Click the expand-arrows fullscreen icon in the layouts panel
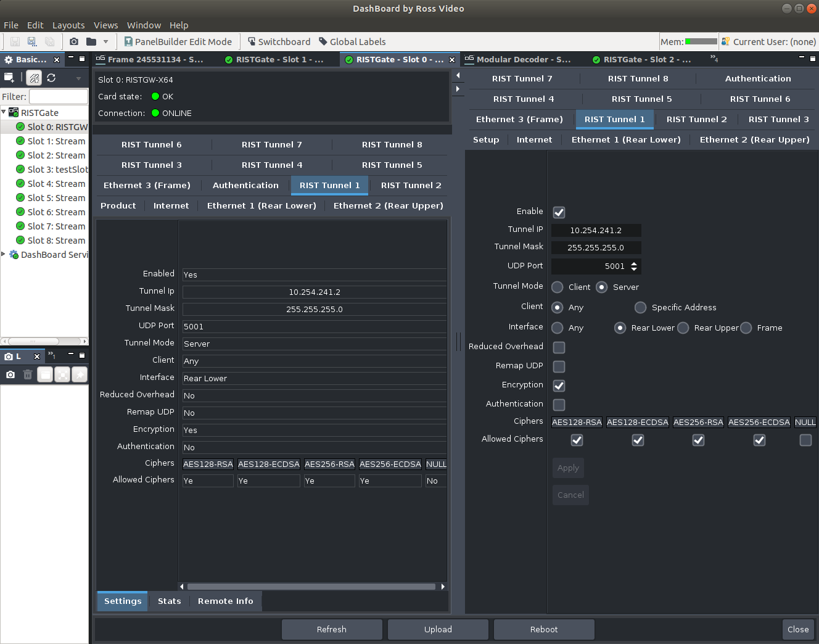Image resolution: width=819 pixels, height=644 pixels. [62, 374]
